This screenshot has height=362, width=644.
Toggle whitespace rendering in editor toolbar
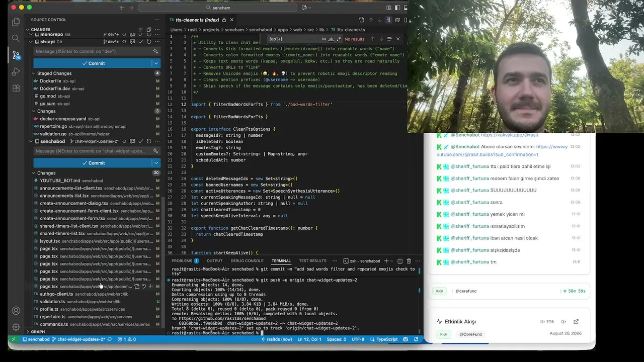pyautogui.click(x=388, y=20)
